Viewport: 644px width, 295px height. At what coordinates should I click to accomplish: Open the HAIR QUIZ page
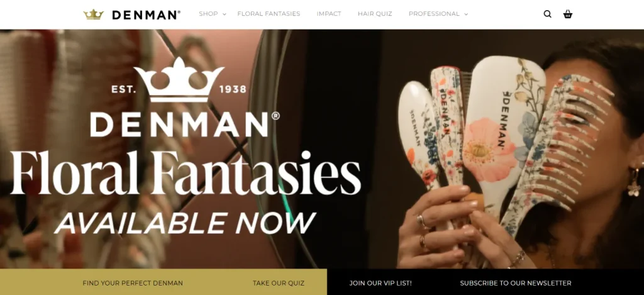[x=375, y=14]
